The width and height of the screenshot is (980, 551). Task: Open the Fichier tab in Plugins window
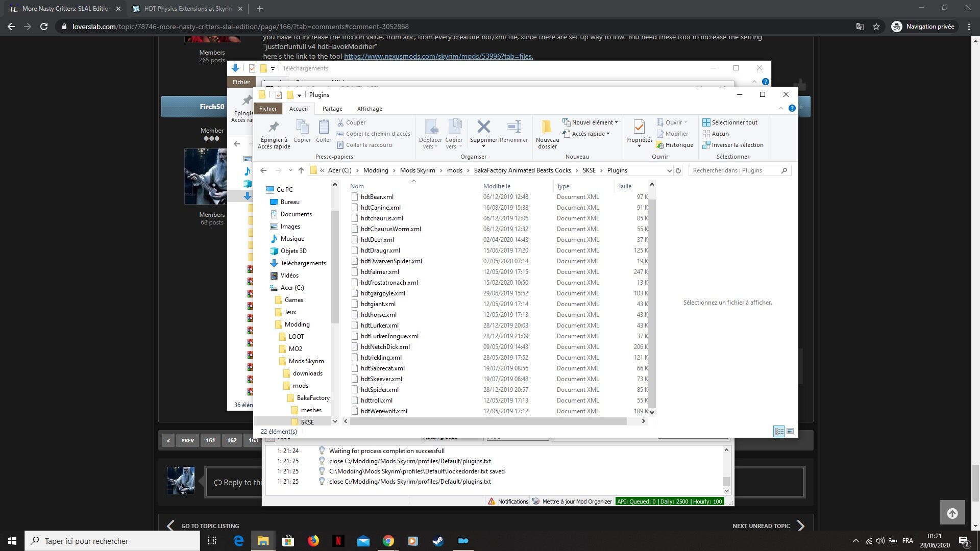pos(268,109)
